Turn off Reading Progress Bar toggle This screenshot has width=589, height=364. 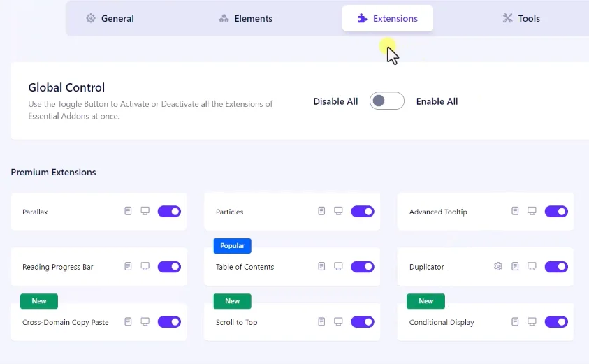(169, 267)
